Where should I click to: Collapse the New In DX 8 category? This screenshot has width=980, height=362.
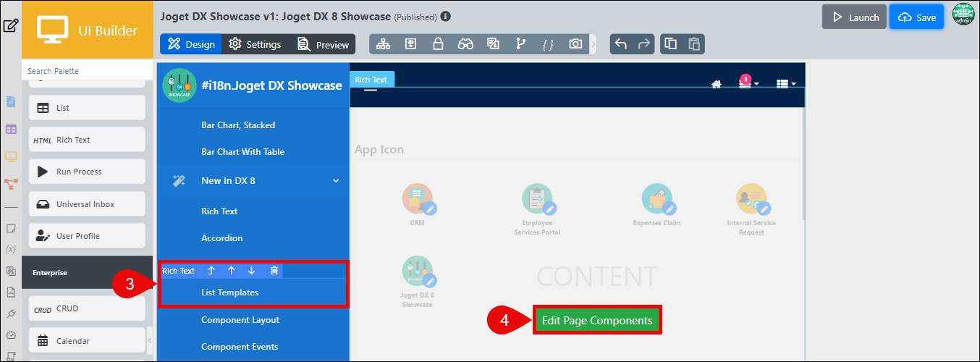pyautogui.click(x=336, y=181)
